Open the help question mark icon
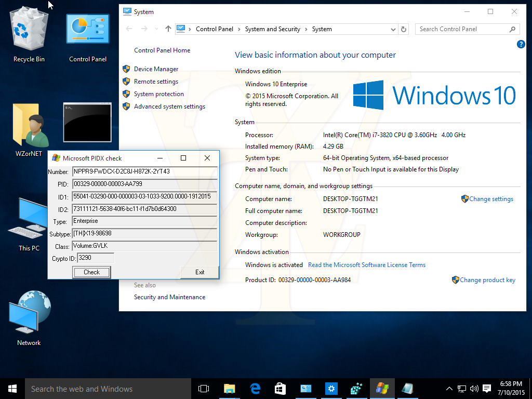532x399 pixels. 521,44
